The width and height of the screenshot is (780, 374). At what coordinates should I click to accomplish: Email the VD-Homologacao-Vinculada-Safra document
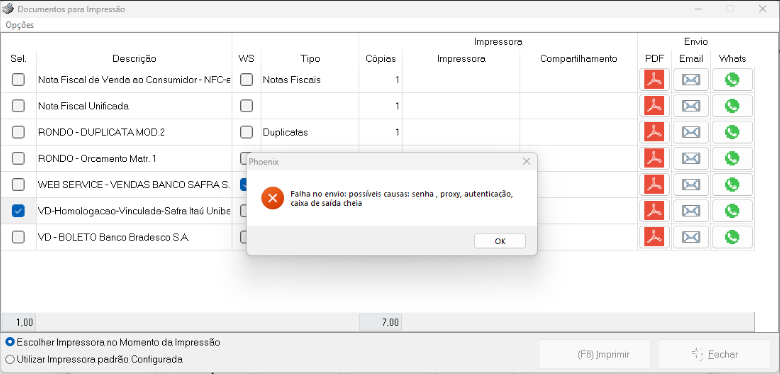point(691,211)
